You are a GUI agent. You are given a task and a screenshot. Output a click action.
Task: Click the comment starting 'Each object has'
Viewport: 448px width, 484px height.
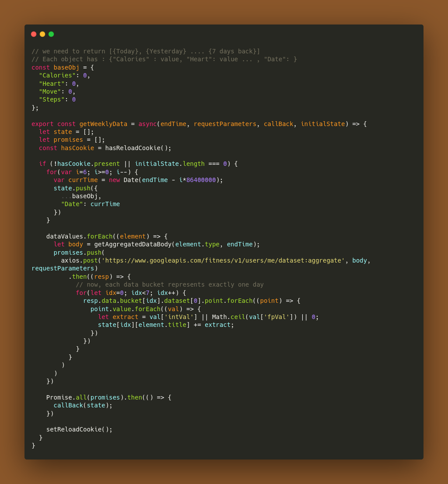click(x=164, y=59)
